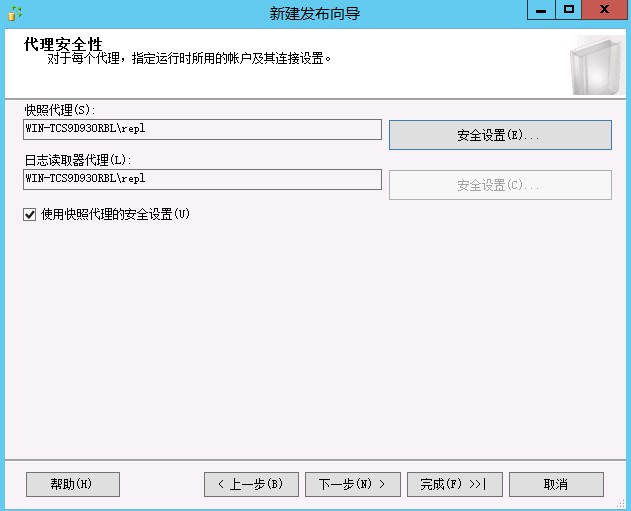Open 安全设置(E) for the snapshot agent
Screen dimensions: 631x511
[499, 135]
